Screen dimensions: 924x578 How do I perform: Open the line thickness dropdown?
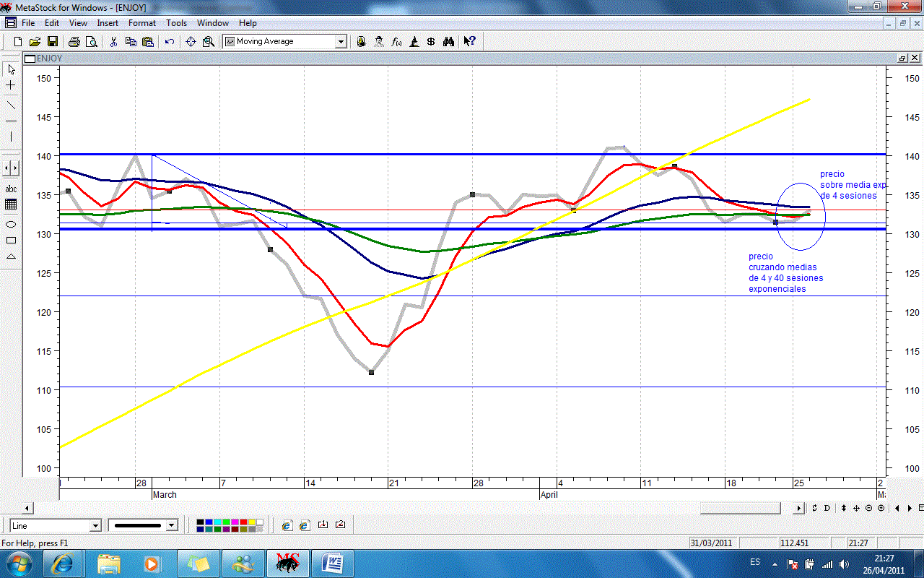[x=172, y=526]
